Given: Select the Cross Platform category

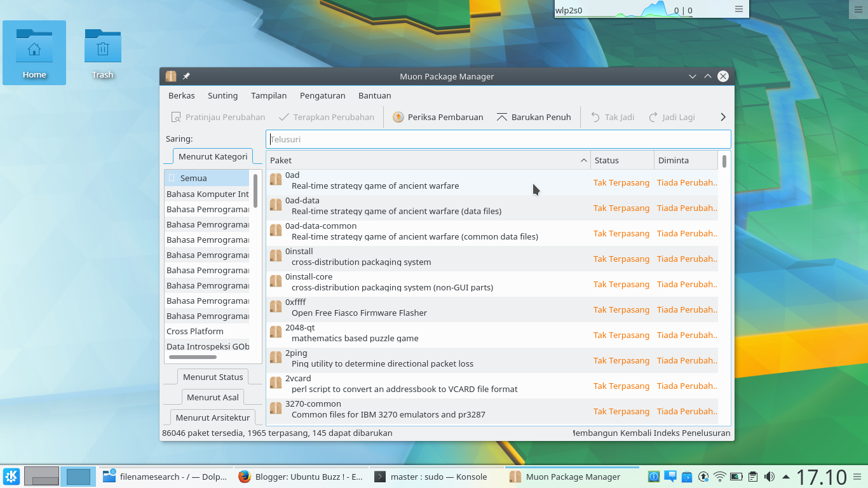Looking at the screenshot, I should (x=207, y=331).
